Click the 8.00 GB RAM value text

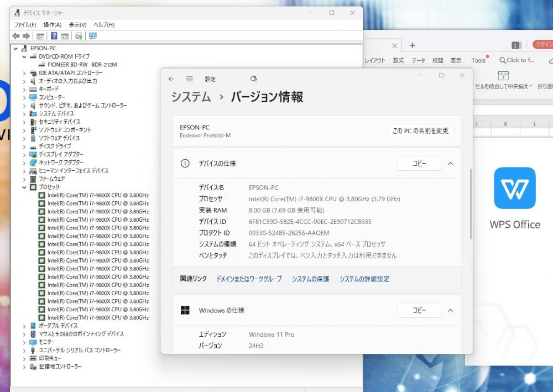pyautogui.click(x=286, y=211)
